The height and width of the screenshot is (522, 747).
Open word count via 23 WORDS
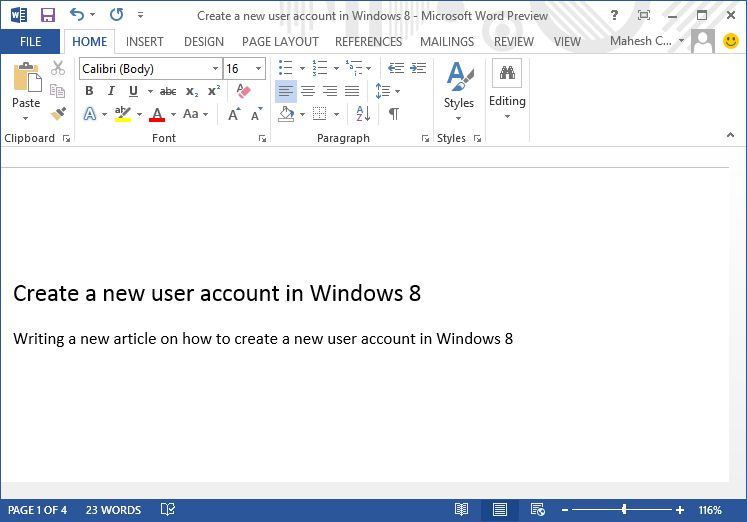click(113, 510)
